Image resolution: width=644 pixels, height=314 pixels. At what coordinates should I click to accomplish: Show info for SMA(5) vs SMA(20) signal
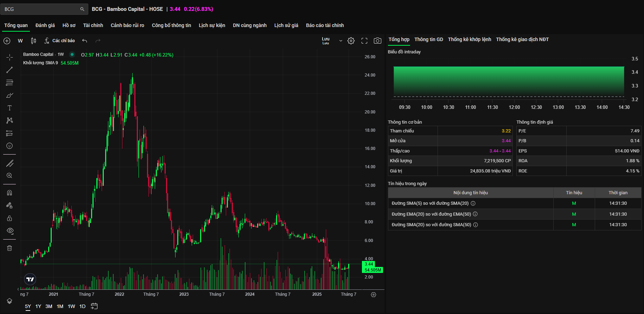473,203
